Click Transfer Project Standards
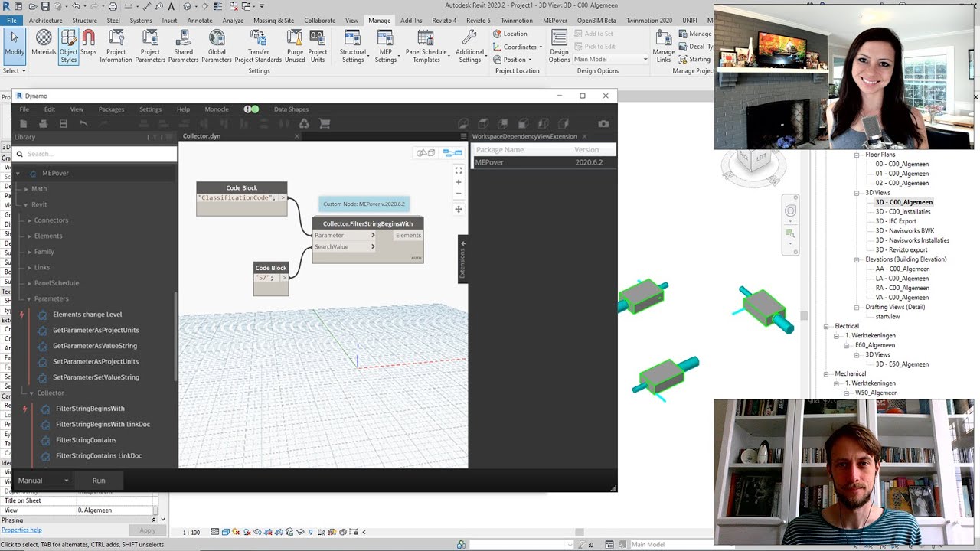 [258, 46]
